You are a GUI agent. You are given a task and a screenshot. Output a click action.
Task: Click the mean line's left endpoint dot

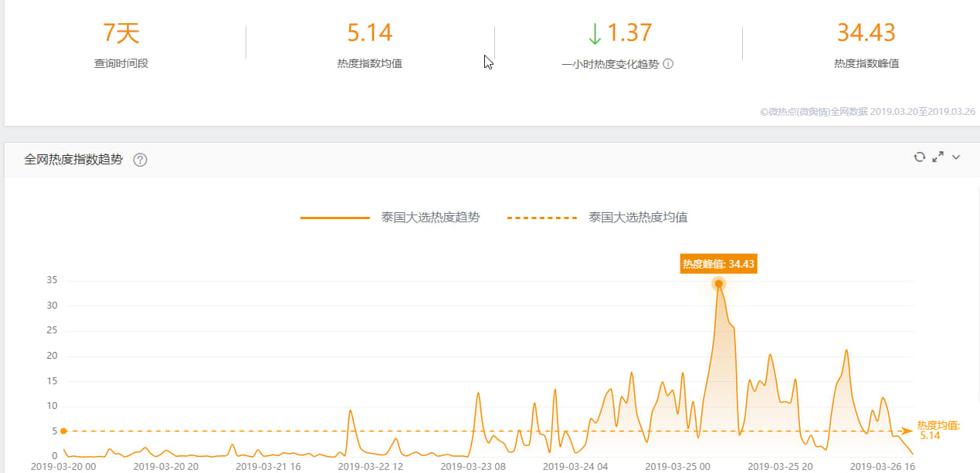point(63,431)
